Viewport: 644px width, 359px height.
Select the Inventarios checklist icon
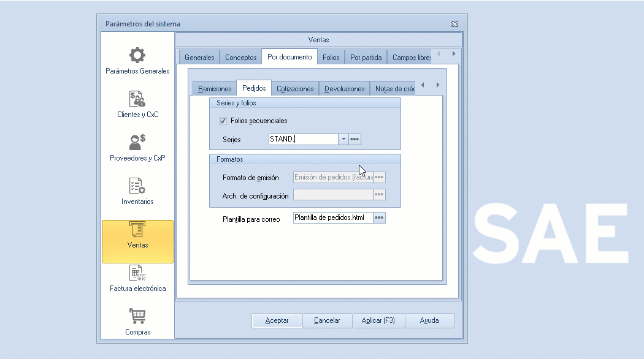(x=137, y=186)
